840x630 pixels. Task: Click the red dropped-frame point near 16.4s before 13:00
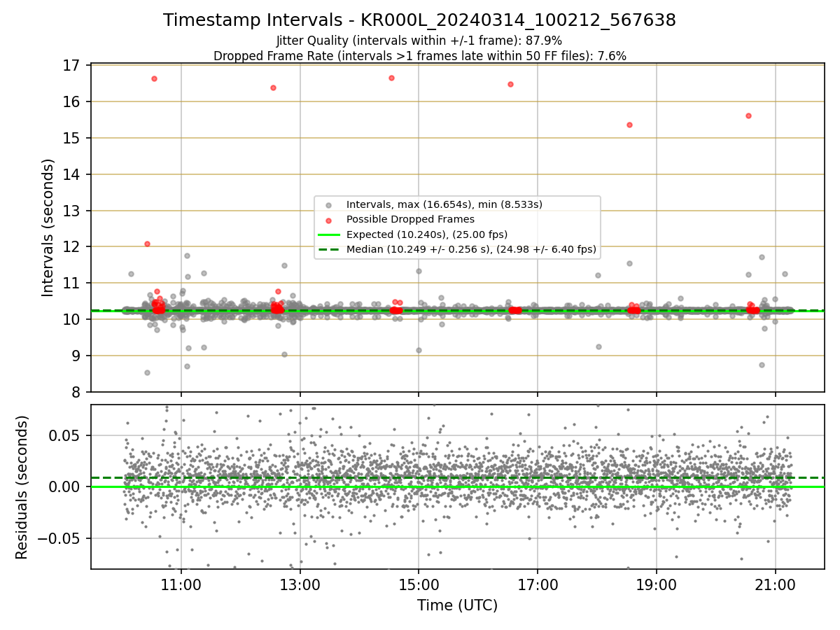coord(273,87)
